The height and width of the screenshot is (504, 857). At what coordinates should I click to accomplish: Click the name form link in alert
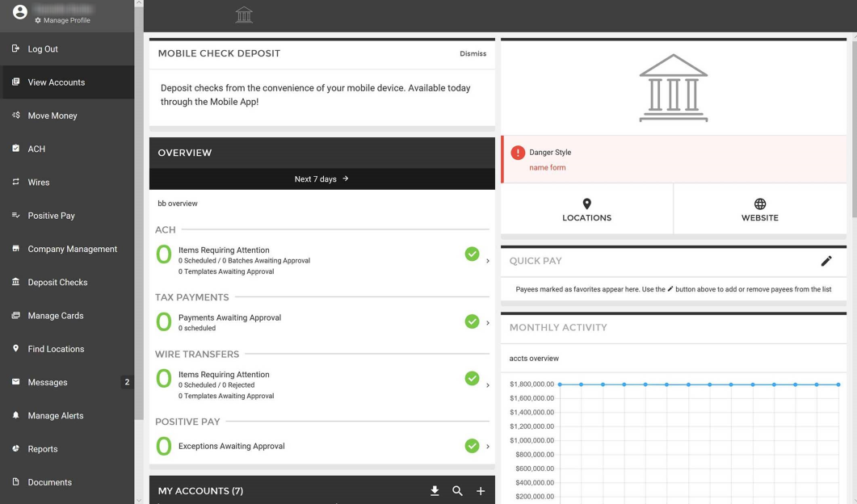tap(547, 168)
